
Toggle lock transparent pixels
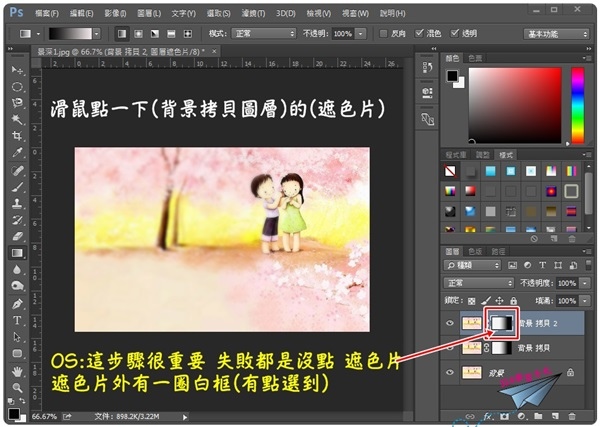(471, 301)
